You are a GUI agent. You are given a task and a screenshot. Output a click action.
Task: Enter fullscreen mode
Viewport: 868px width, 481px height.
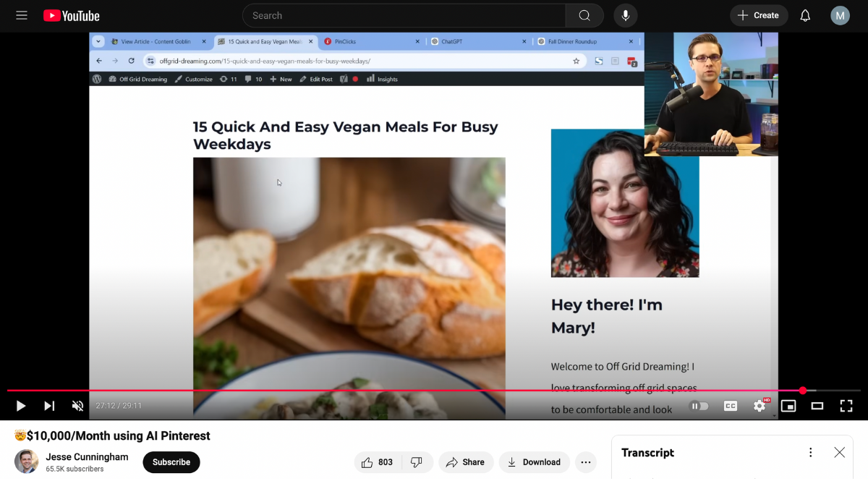point(846,406)
